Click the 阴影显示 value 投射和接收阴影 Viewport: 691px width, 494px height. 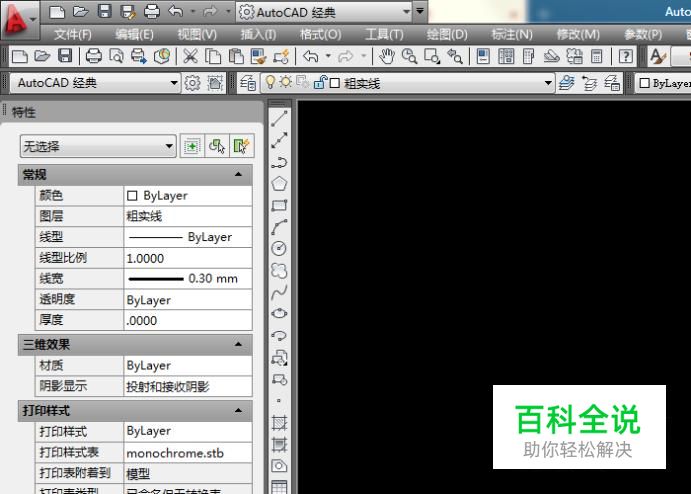(x=188, y=386)
